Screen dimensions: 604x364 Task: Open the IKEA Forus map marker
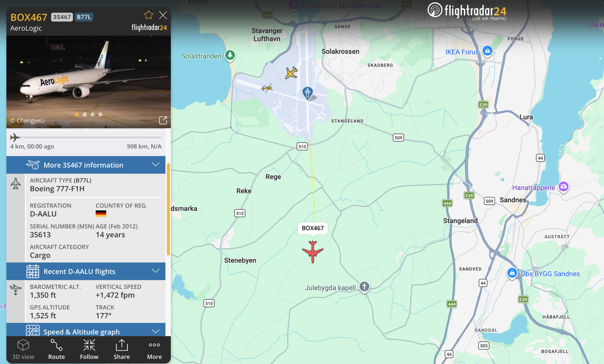coord(487,51)
